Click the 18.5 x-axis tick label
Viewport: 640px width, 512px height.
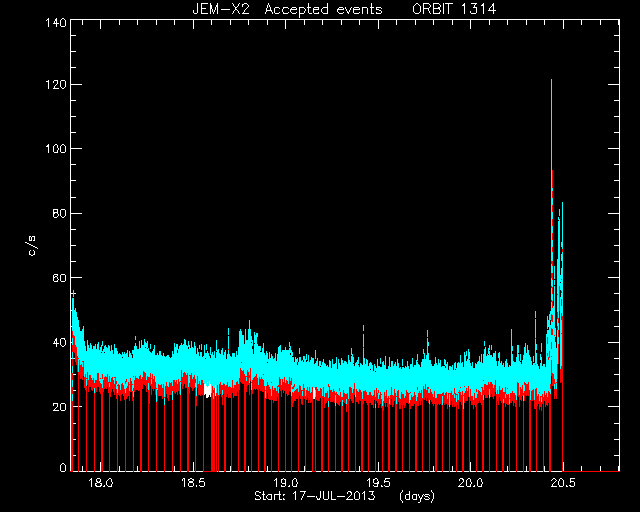tap(193, 483)
